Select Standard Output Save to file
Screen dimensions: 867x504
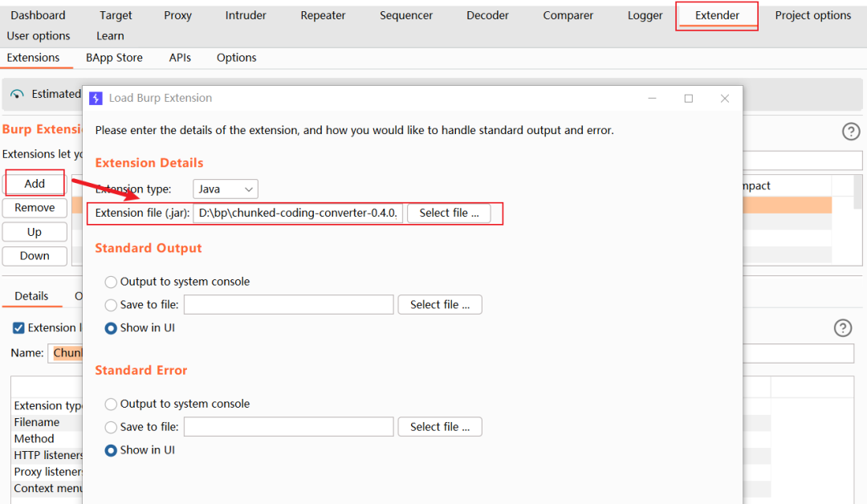(111, 305)
